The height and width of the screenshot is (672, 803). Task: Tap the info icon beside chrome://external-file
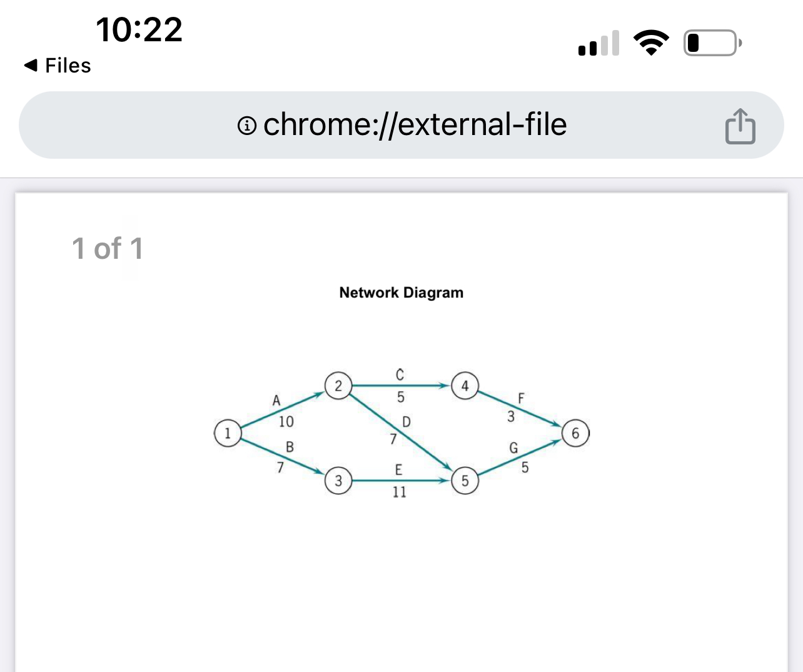[x=248, y=126]
